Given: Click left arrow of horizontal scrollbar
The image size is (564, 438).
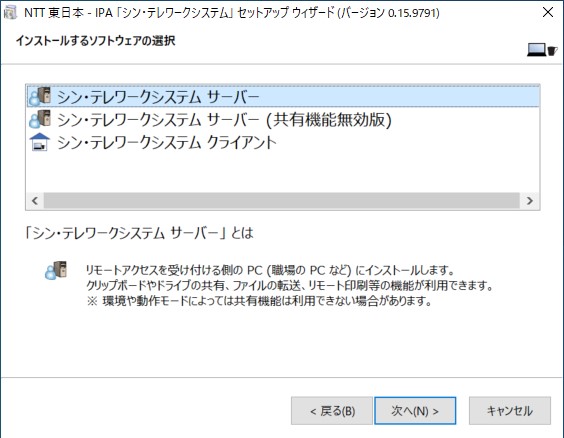Looking at the screenshot, I should pos(35,201).
